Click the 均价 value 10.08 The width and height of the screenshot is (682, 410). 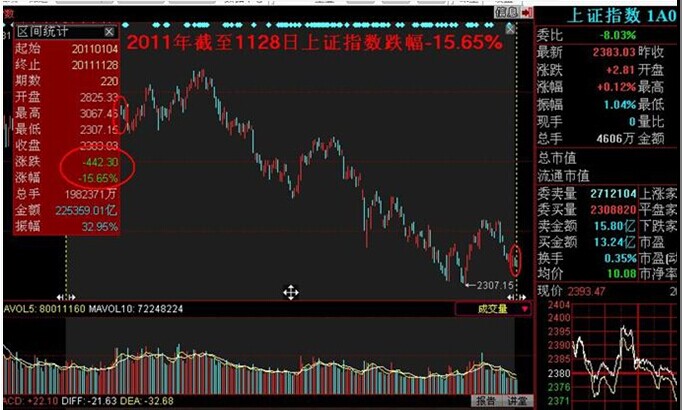[x=622, y=274]
